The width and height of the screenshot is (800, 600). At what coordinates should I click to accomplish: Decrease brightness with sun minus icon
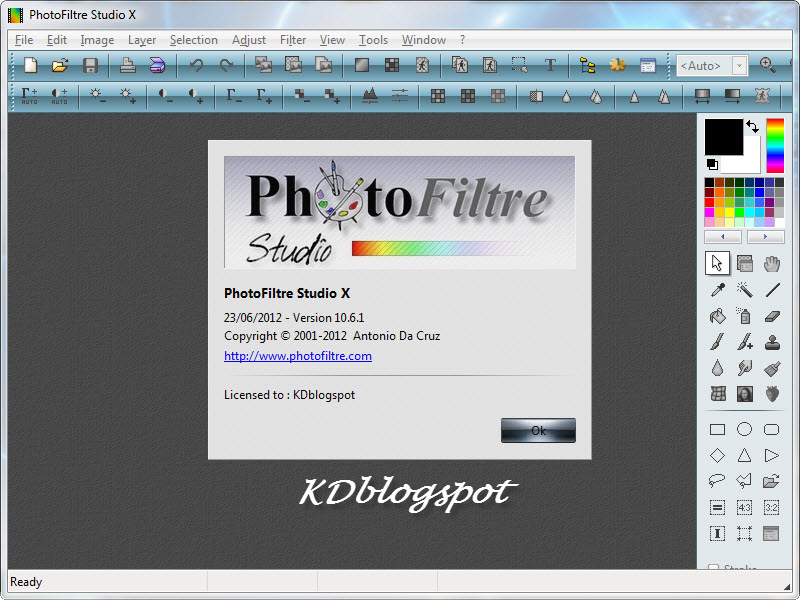(97, 95)
